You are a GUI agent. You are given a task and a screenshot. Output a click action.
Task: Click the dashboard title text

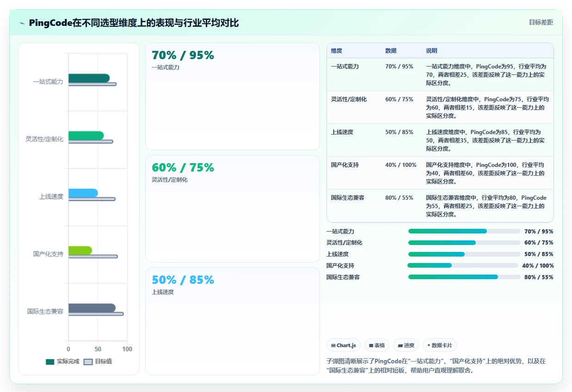point(134,23)
